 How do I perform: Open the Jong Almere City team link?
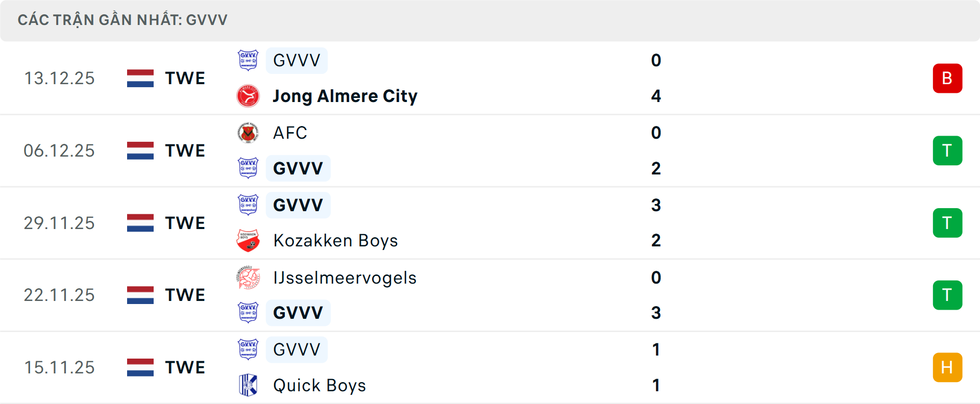[345, 96]
